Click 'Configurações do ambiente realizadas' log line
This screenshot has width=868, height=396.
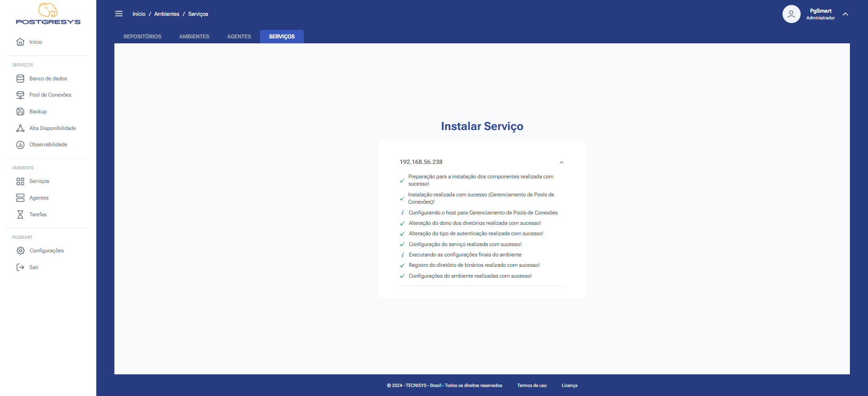click(470, 276)
